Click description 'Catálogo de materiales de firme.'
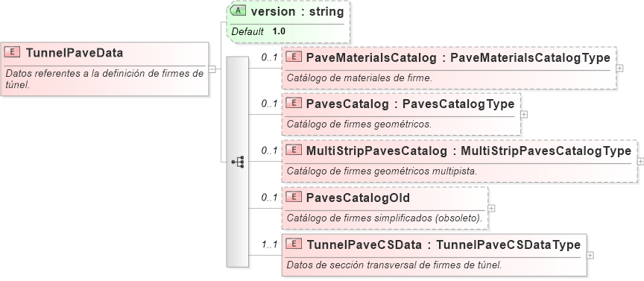644x281 pixels. coord(359,78)
